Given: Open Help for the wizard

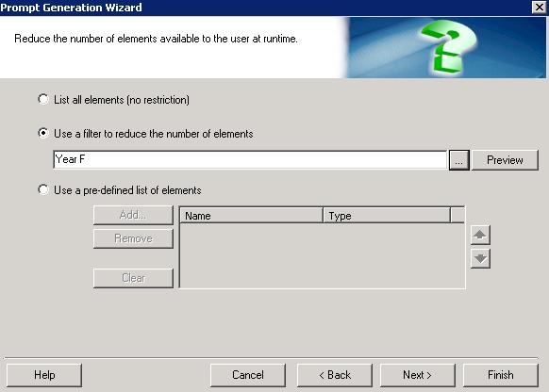Looking at the screenshot, I should (44, 375).
